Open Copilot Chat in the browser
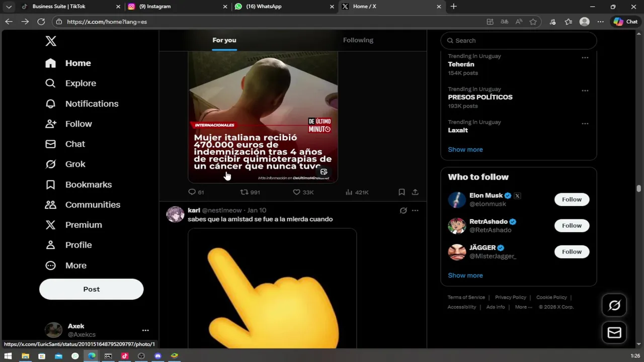644x362 pixels. coord(625,22)
